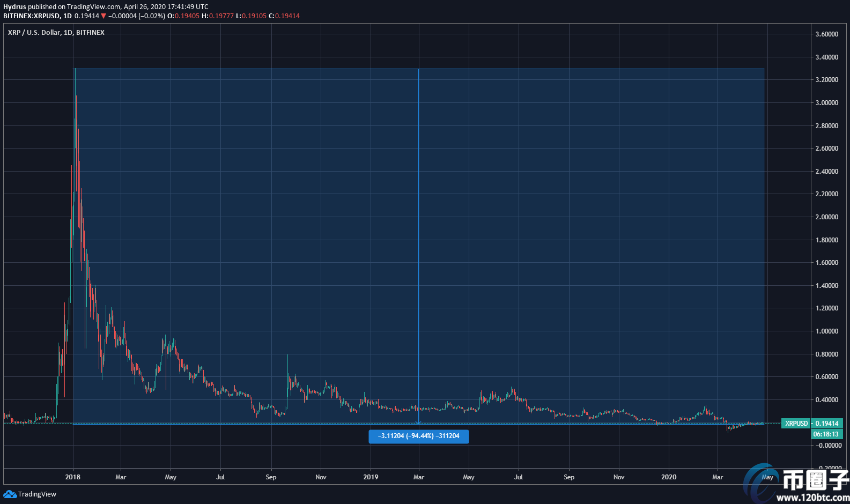Click the red down-triangle after 0.19414 in header
Image resolution: width=850 pixels, height=504 pixels.
coord(104,16)
